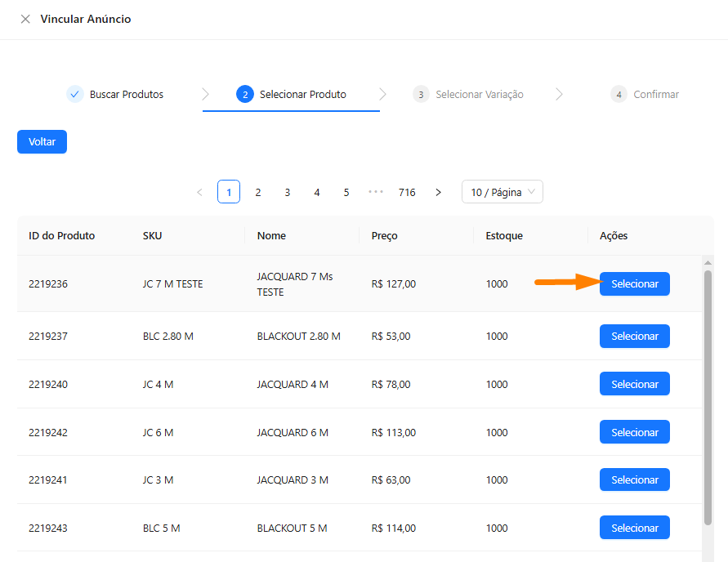Selecionar product BLACKOUT 2.80 M
This screenshot has height=562, width=728.
pos(635,336)
